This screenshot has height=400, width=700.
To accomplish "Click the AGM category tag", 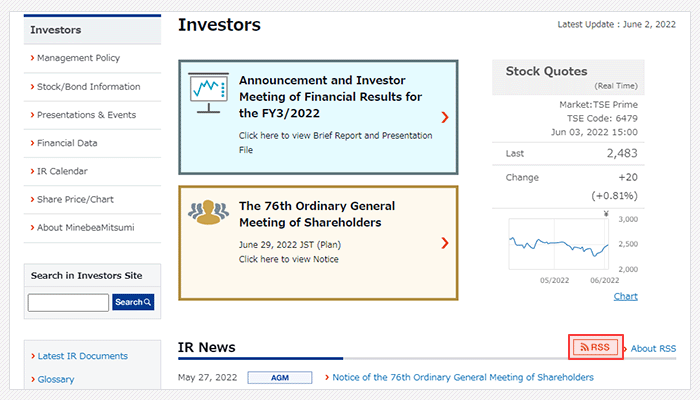I will 280,378.
